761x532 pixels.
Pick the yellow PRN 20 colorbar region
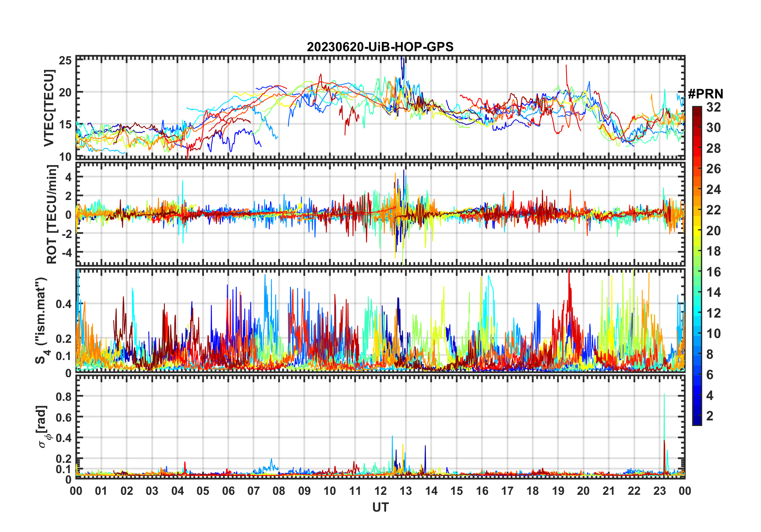(x=697, y=230)
